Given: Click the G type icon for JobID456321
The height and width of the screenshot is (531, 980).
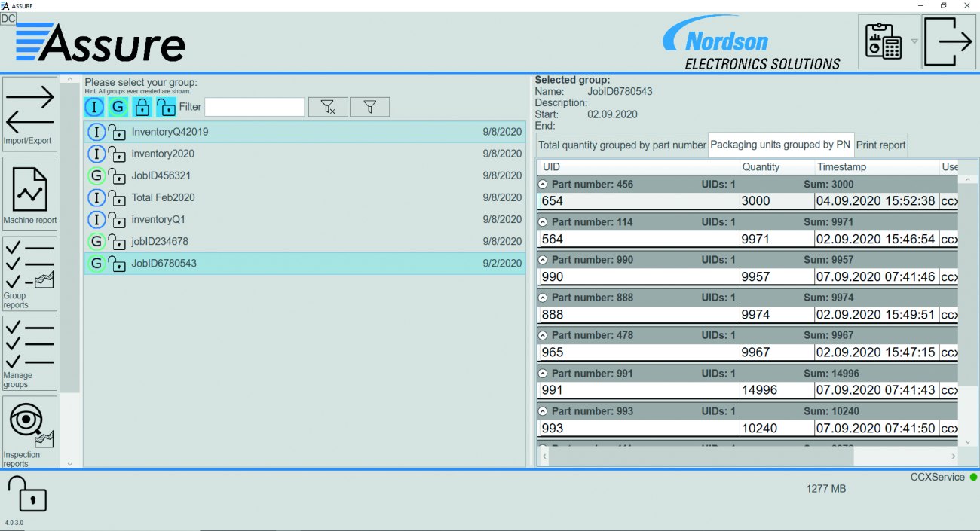Looking at the screenshot, I should [x=96, y=175].
